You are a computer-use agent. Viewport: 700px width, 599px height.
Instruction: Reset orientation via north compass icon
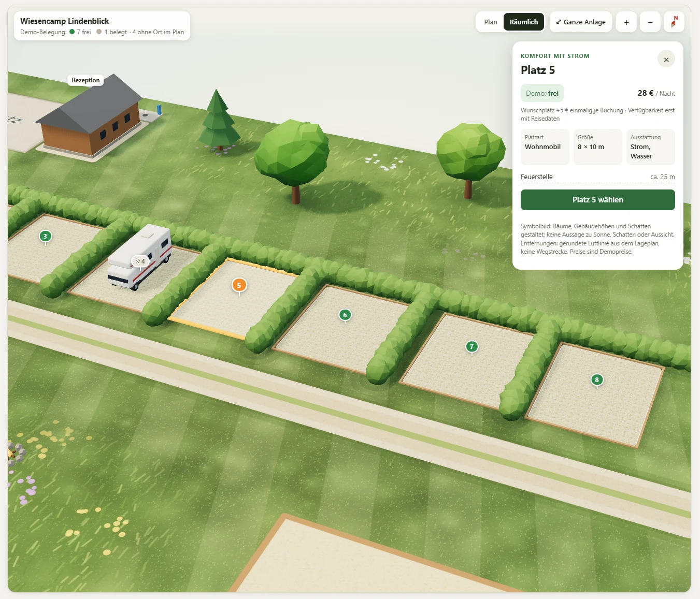point(674,22)
